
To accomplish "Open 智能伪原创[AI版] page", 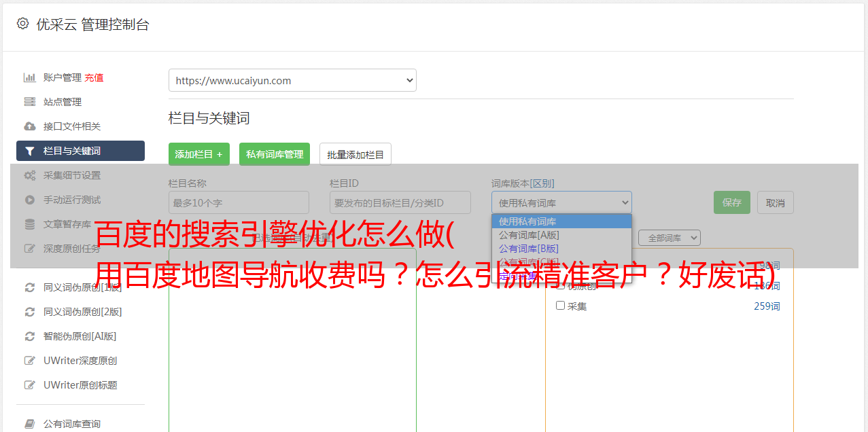I will point(80,336).
